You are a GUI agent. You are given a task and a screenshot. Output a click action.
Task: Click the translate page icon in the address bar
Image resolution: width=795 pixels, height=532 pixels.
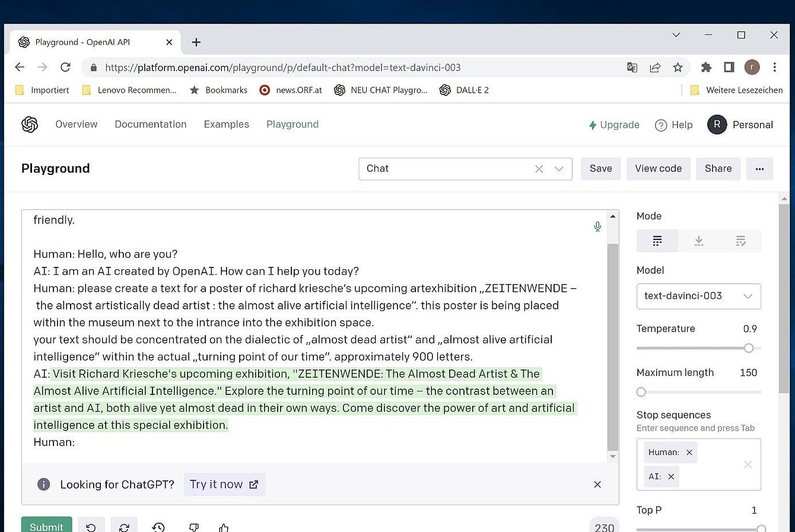[x=632, y=68]
